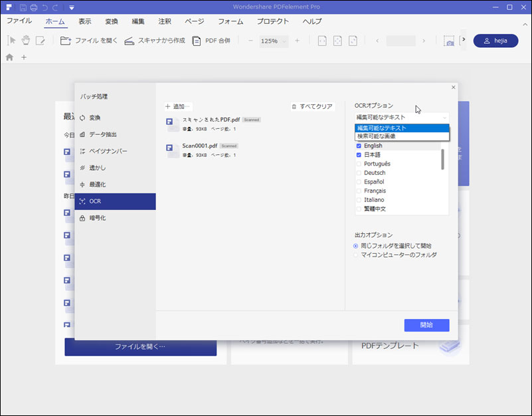The image size is (532, 416).
Task: Select ベイツナンバー in batch sidebar
Action: click(x=115, y=151)
